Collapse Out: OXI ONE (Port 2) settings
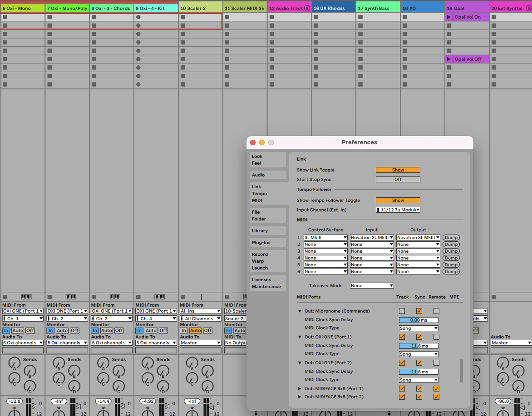The width and height of the screenshot is (532, 416). [300, 363]
